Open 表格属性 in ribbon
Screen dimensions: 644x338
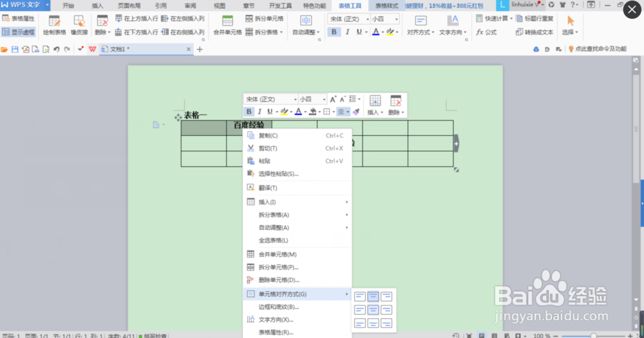19,19
